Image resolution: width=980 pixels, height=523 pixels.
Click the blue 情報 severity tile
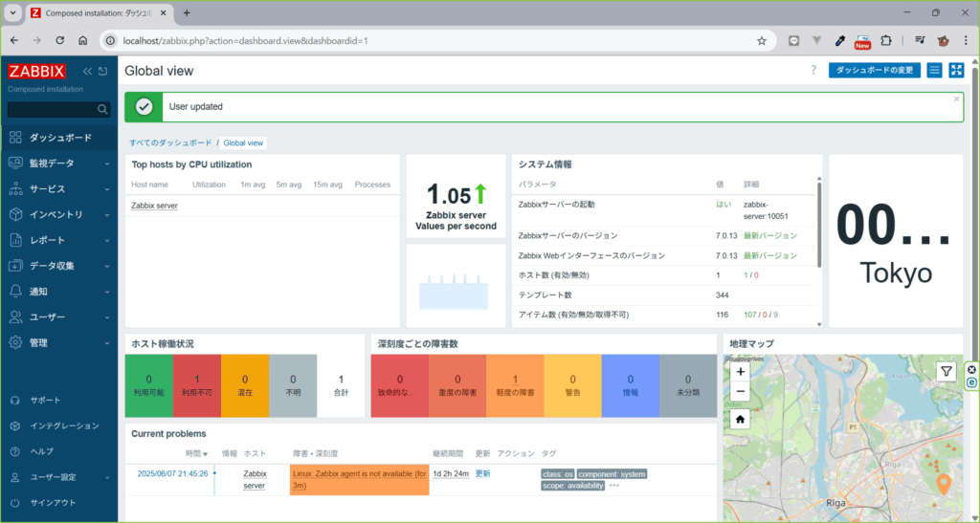tap(630, 385)
